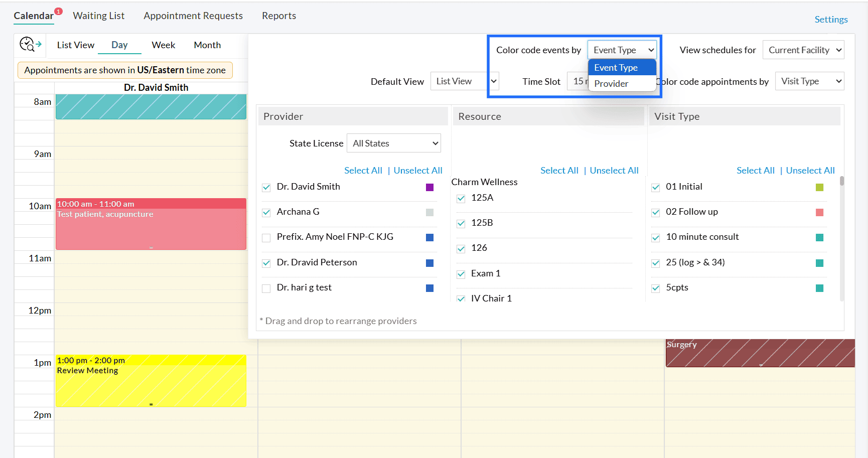Uncheck the 125A resource checkbox
This screenshot has height=458, width=868.
[461, 199]
